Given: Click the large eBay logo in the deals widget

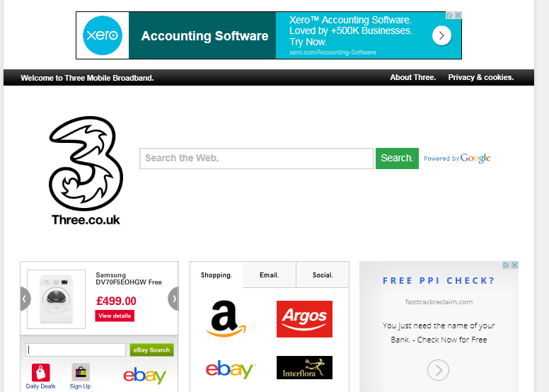Looking at the screenshot, I should tap(144, 376).
